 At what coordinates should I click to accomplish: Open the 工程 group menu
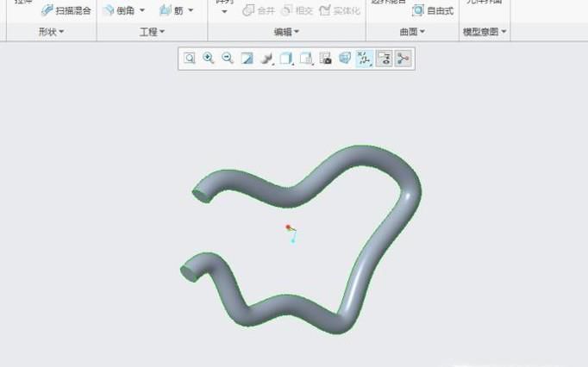point(153,32)
